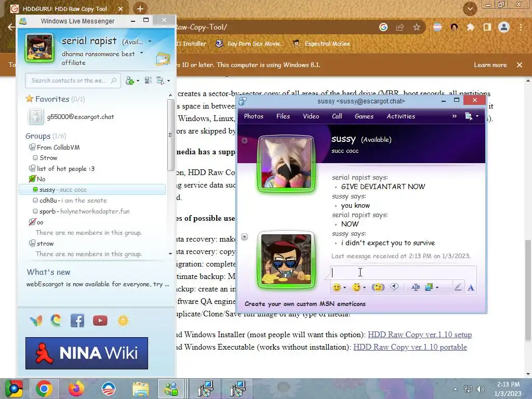Click Call in the chat toolbar
Viewport: 532px width, 399px height.
(337, 116)
